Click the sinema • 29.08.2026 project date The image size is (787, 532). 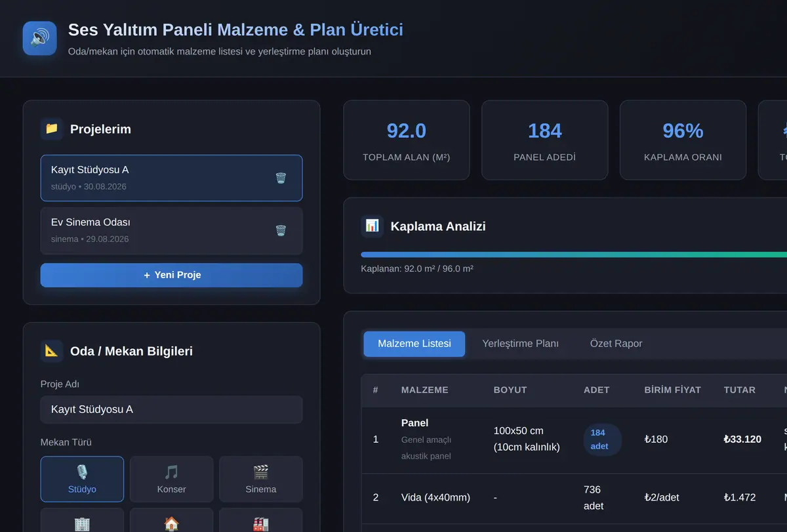(x=90, y=239)
